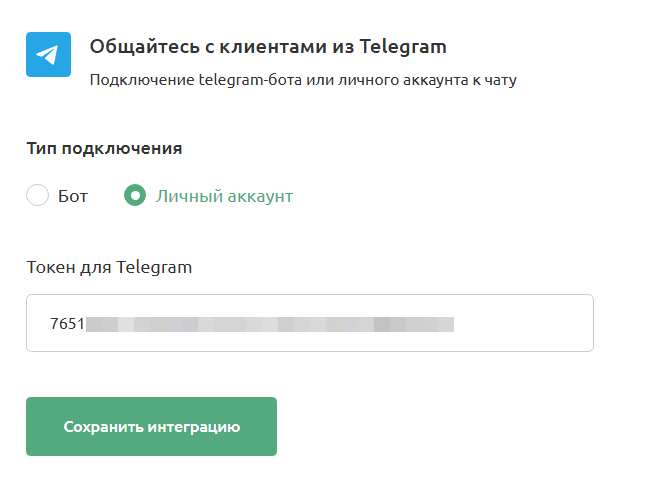The width and height of the screenshot is (652, 498).
Task: Click the subtitle about подключение telegram-бота
Action: point(302,79)
